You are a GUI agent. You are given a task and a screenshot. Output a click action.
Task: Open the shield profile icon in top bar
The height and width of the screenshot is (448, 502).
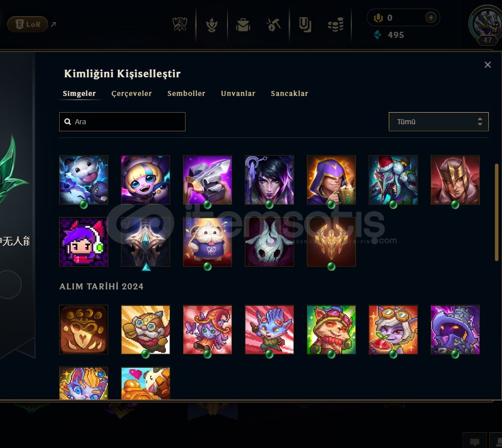305,25
